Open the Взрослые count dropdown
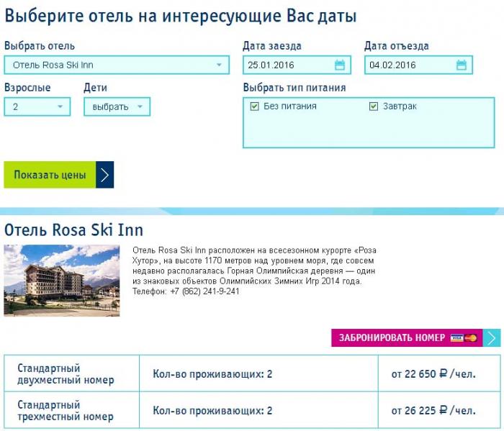Image resolution: width=504 pixels, height=431 pixels. pyautogui.click(x=37, y=106)
